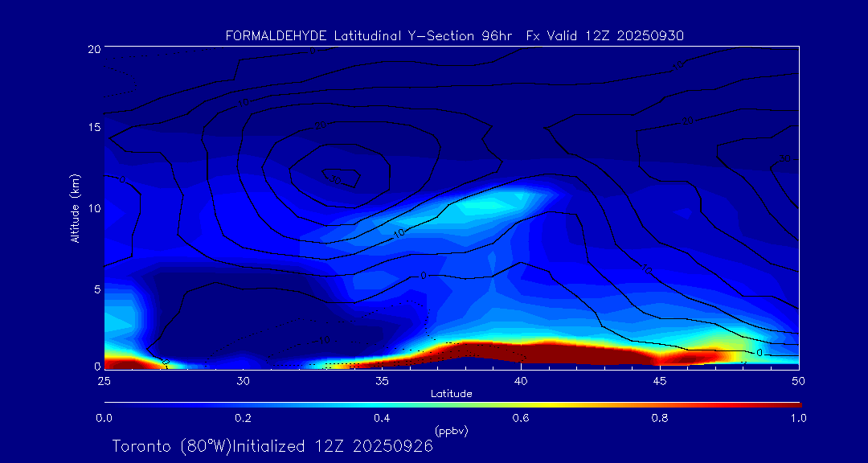This screenshot has height=463, width=868.
Task: Click the 1.0 colorbar tick label
Action: coord(799,418)
